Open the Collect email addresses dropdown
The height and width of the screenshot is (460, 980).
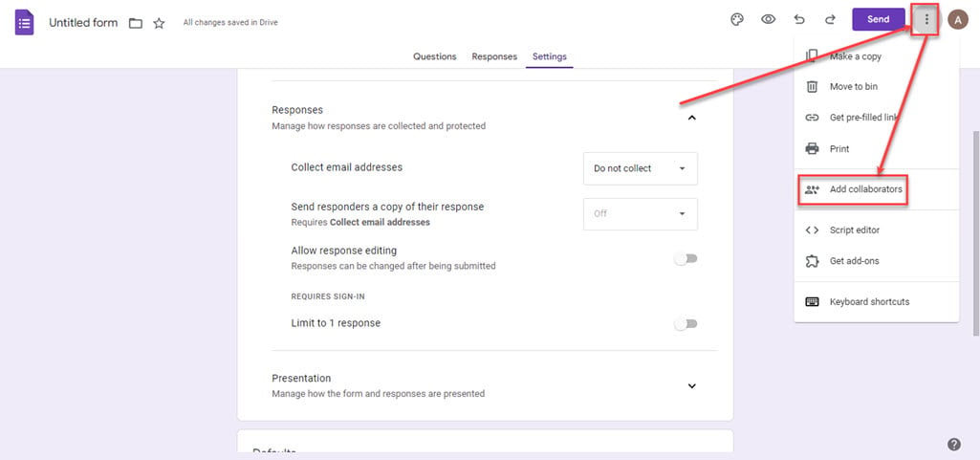tap(640, 168)
